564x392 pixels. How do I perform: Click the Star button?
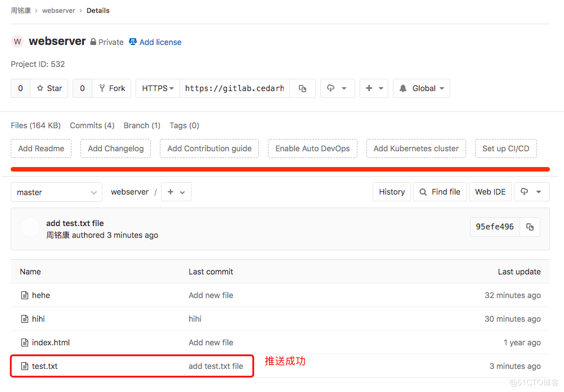point(49,88)
